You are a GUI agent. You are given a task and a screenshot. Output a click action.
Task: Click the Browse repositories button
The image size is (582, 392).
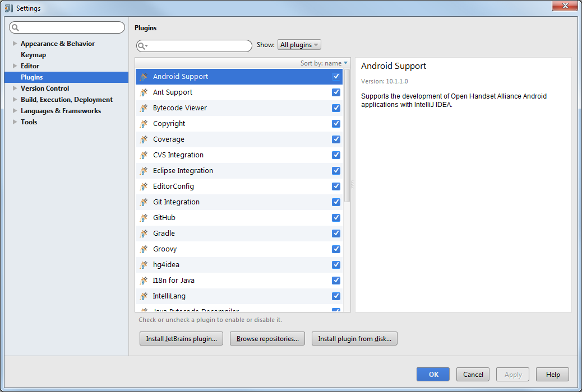[267, 339]
